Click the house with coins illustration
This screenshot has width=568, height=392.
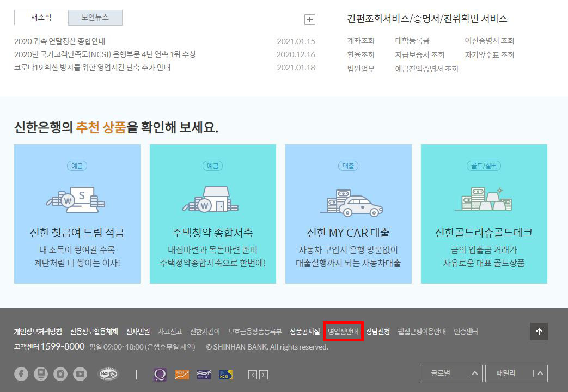click(210, 199)
